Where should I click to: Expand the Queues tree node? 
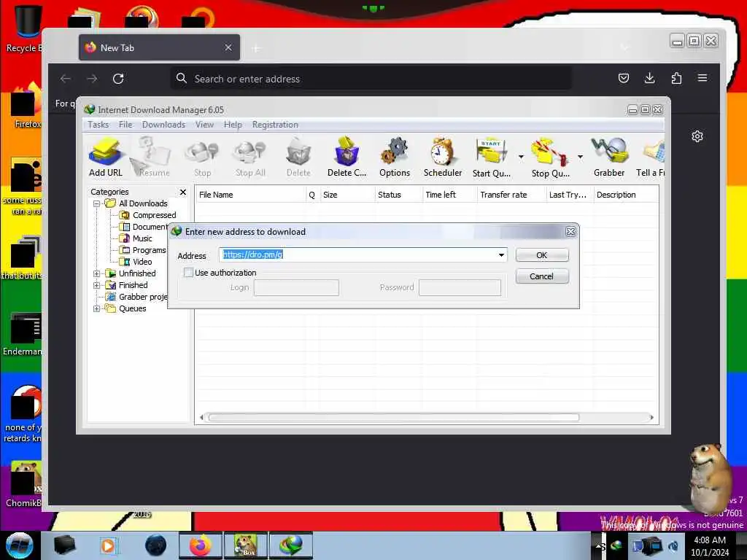pos(97,308)
